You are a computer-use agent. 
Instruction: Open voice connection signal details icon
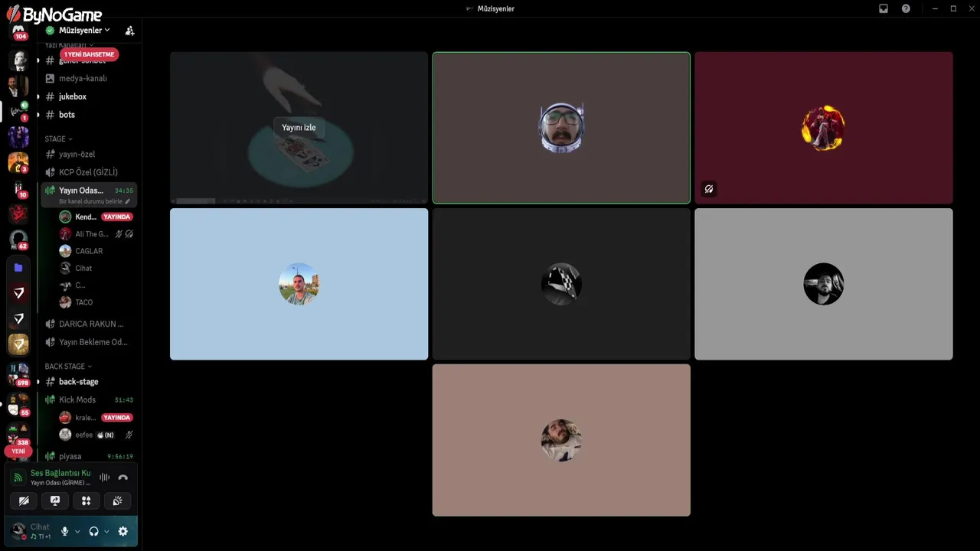[x=18, y=478]
